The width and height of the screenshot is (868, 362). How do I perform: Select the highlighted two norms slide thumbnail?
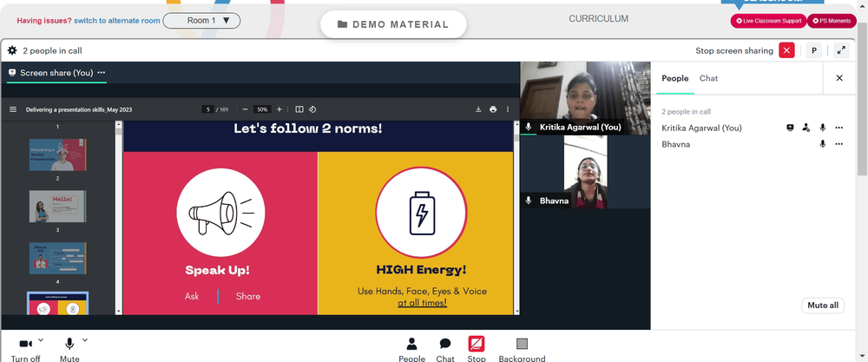click(57, 303)
